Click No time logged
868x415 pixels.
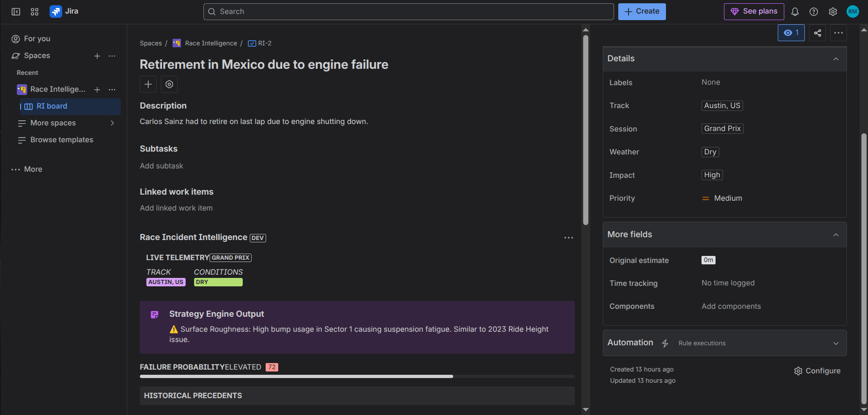point(728,283)
